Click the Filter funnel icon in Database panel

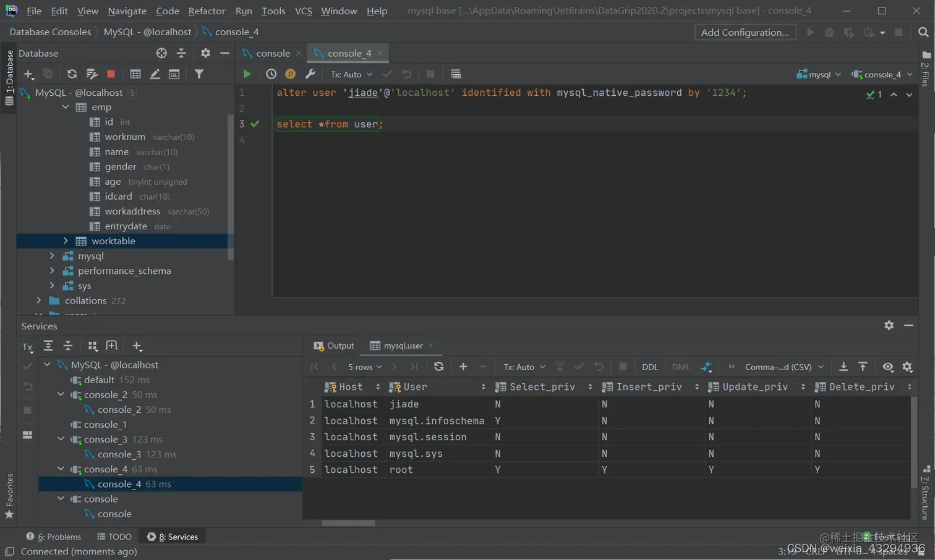coord(199,74)
